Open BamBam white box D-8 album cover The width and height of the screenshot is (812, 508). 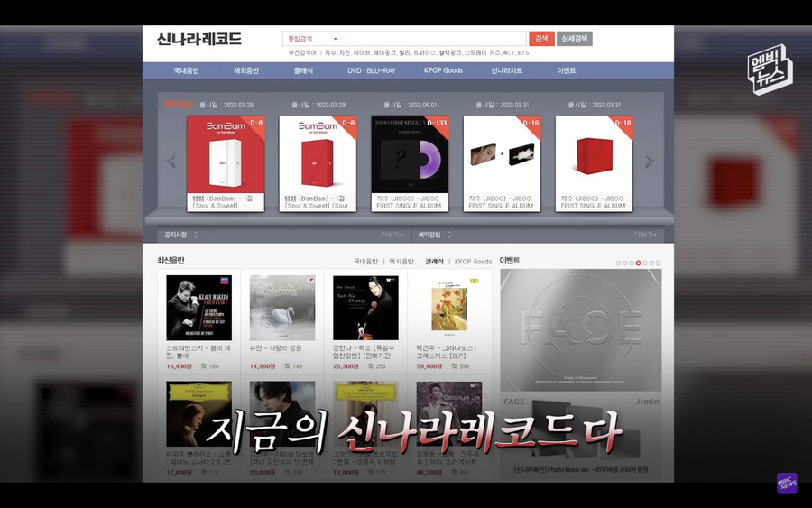point(226,154)
